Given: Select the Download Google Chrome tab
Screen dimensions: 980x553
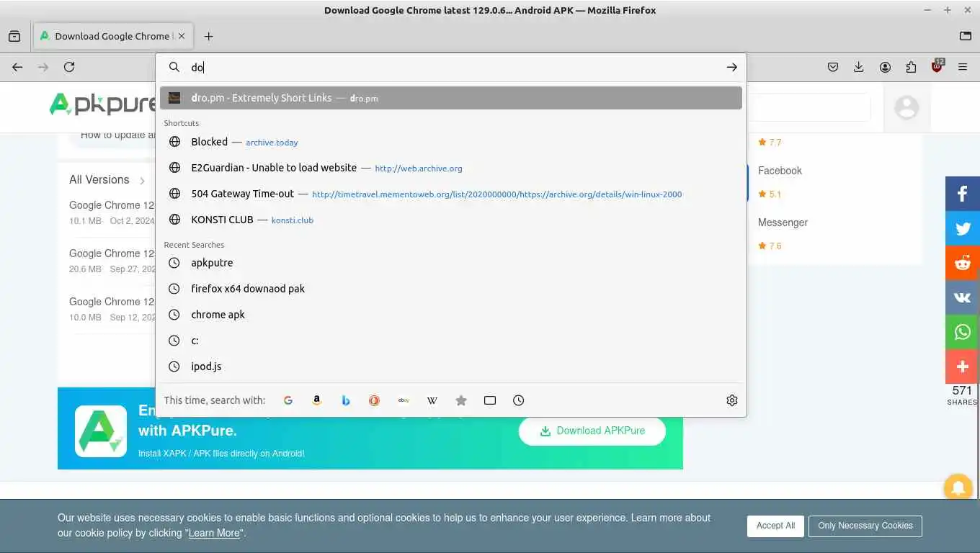Looking at the screenshot, I should pyautogui.click(x=112, y=36).
